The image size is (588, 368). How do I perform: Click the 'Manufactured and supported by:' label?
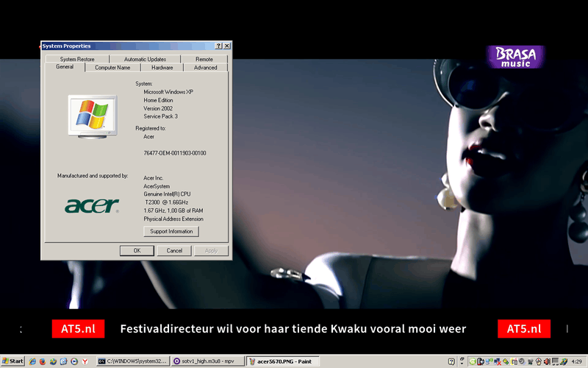coord(93,175)
